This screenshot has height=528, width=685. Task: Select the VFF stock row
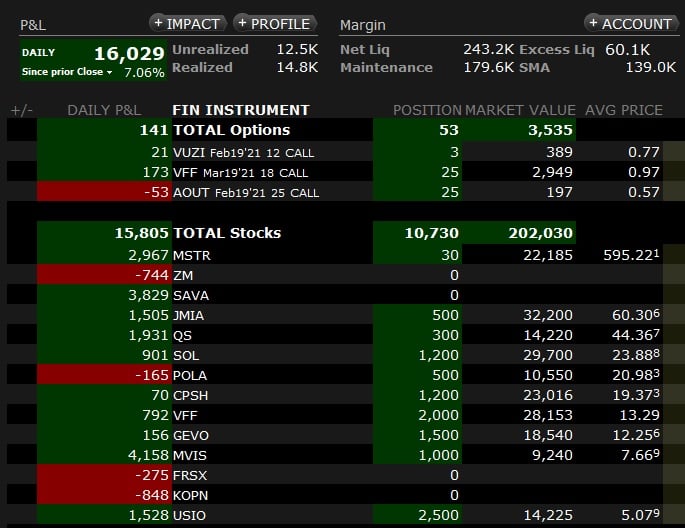point(346,415)
